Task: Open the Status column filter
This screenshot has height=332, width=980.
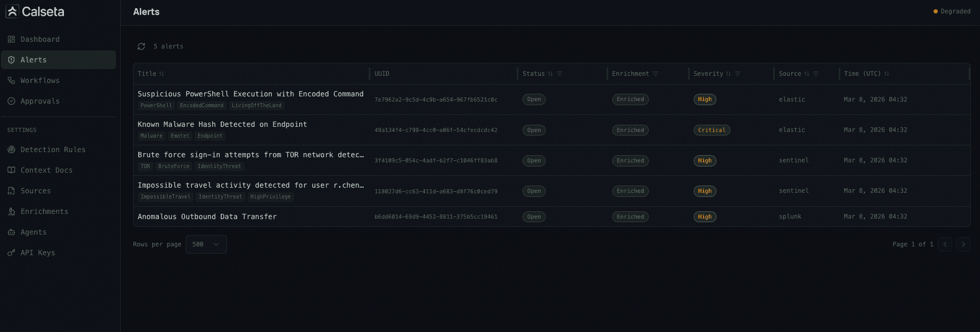Action: click(561, 74)
